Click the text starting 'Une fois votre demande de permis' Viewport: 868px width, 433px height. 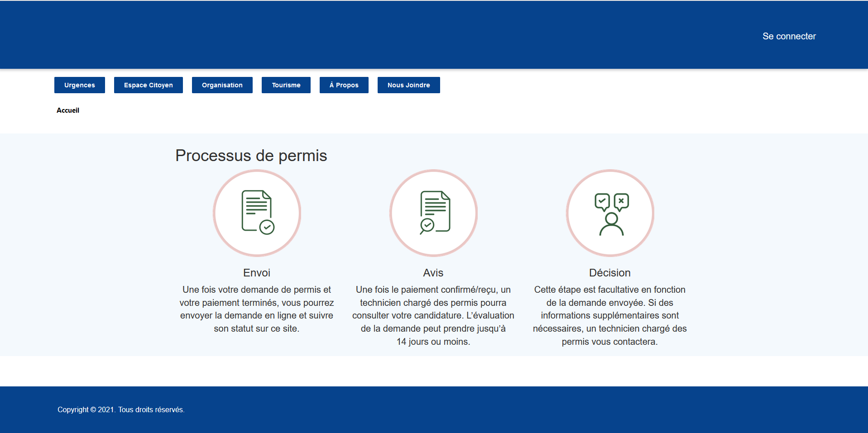pos(257,309)
